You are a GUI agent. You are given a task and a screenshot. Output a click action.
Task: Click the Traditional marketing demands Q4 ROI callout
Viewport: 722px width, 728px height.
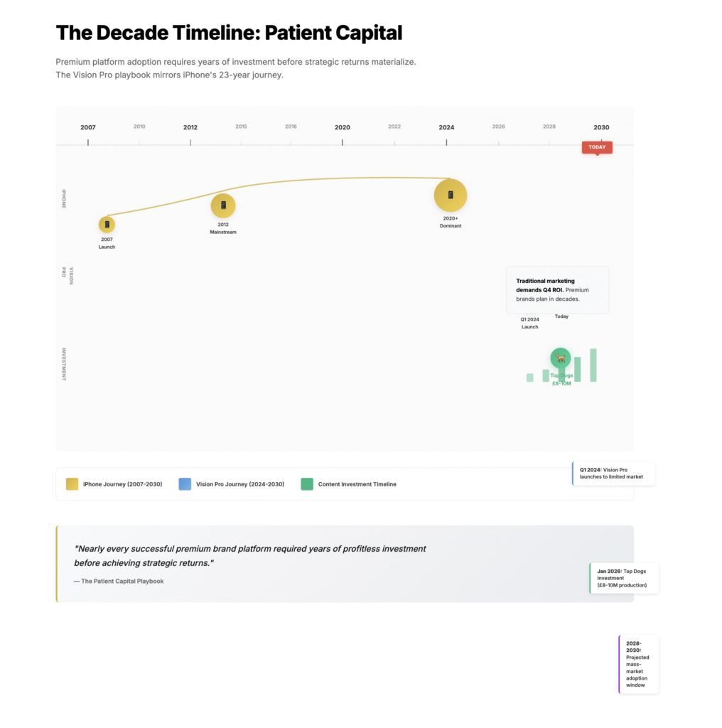557,290
